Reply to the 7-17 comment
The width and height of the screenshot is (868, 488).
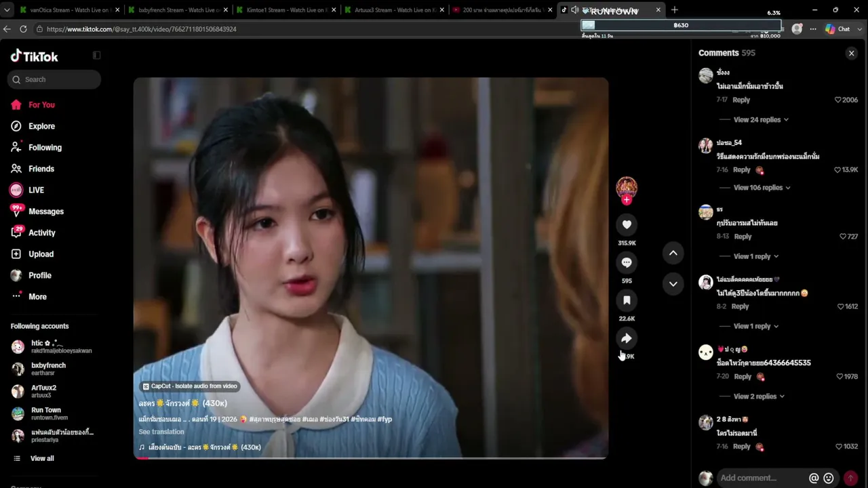741,100
